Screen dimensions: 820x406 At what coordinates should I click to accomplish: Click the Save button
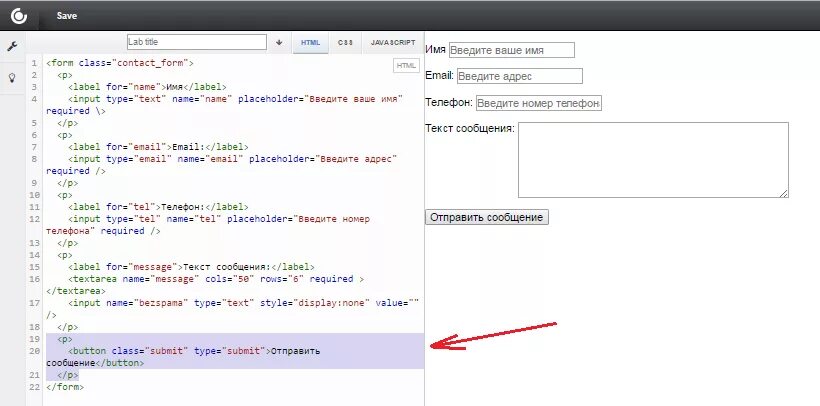click(x=66, y=16)
